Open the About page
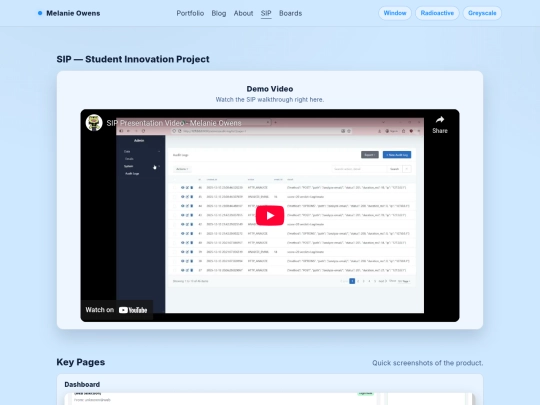Screen dimensions: 540x405 coord(243,13)
